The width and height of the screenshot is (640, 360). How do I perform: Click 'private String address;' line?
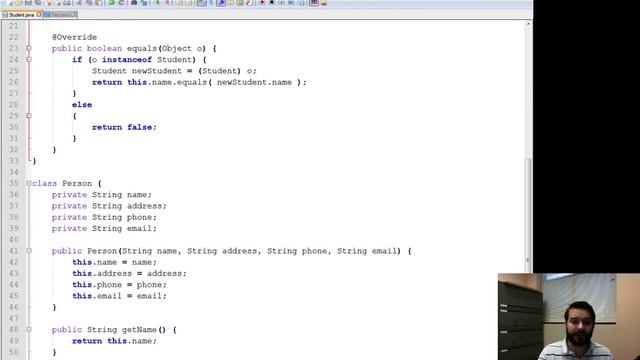pyautogui.click(x=109, y=206)
